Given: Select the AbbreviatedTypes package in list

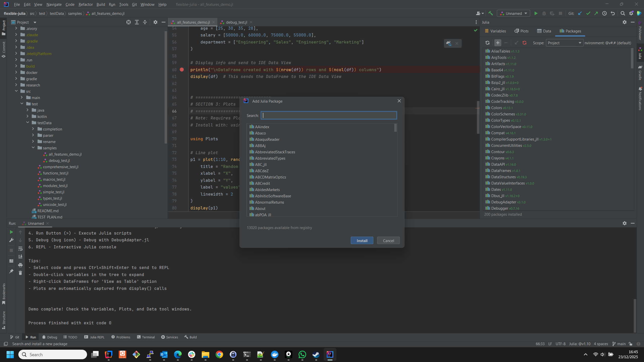Looking at the screenshot, I should coord(270,158).
